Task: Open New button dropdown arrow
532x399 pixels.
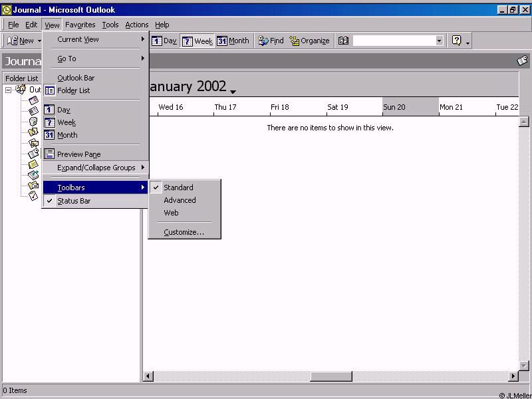Action: point(39,41)
